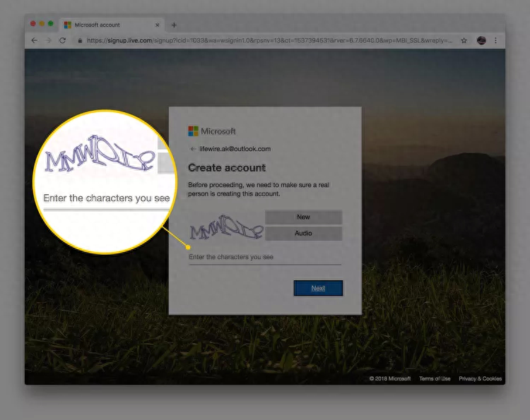Screen dimensions: 530x420
Task: Click the browser forward arrow
Action: tap(48, 40)
